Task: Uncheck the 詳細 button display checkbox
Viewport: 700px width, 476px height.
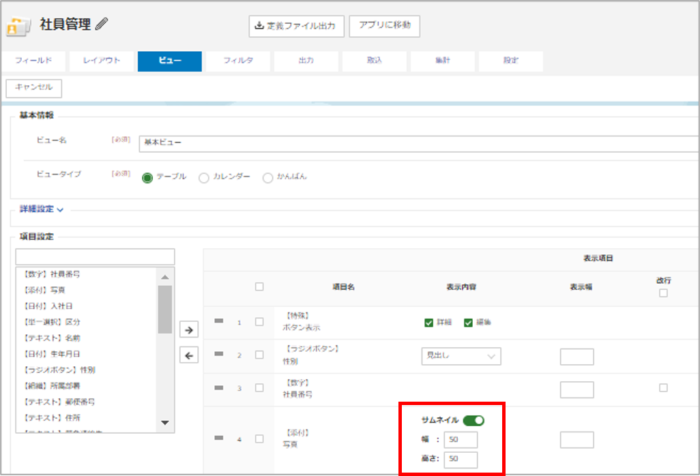Action: (x=429, y=322)
